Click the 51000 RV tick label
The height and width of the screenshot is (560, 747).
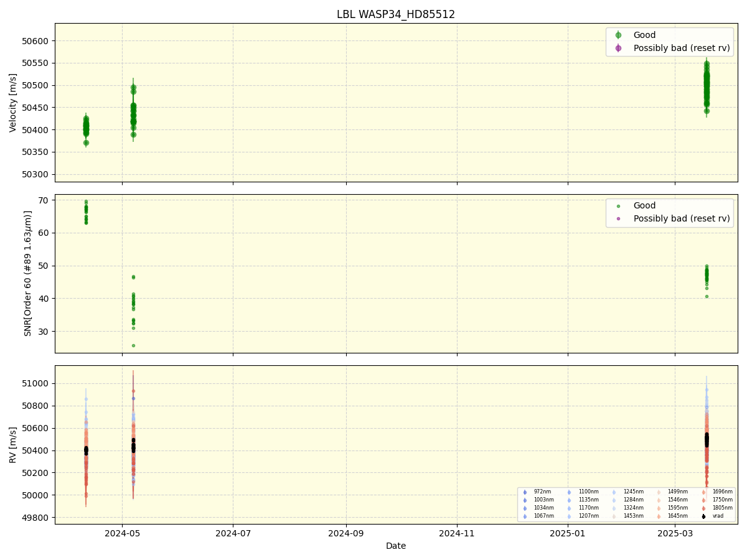36,383
